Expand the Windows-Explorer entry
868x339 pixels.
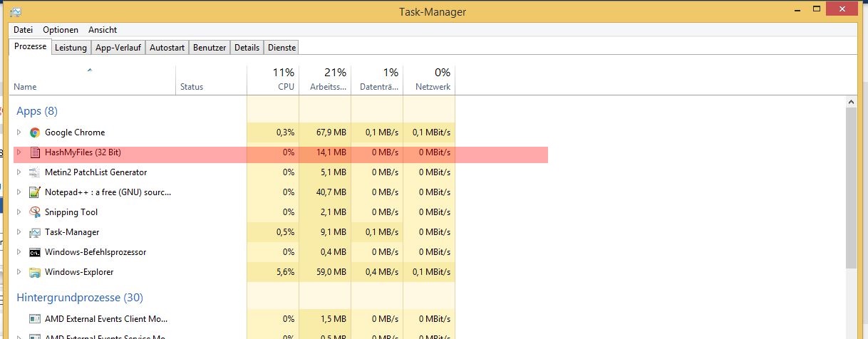[x=19, y=272]
